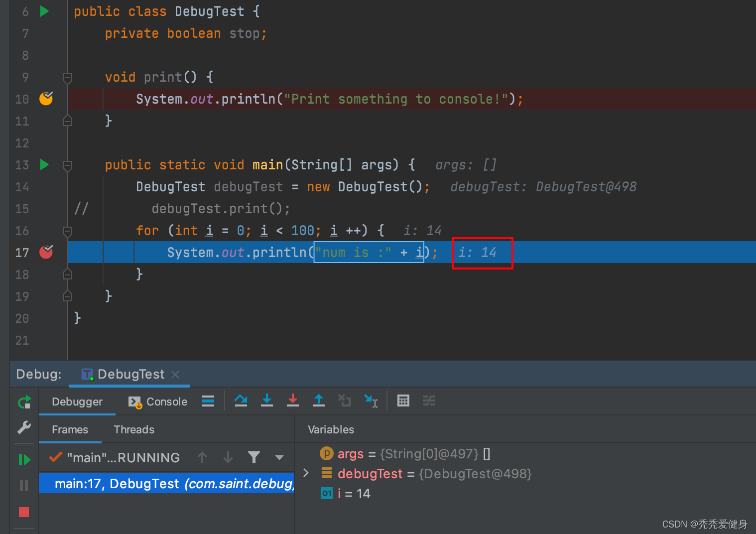Open the Frames tab
This screenshot has height=534, width=756.
point(70,429)
